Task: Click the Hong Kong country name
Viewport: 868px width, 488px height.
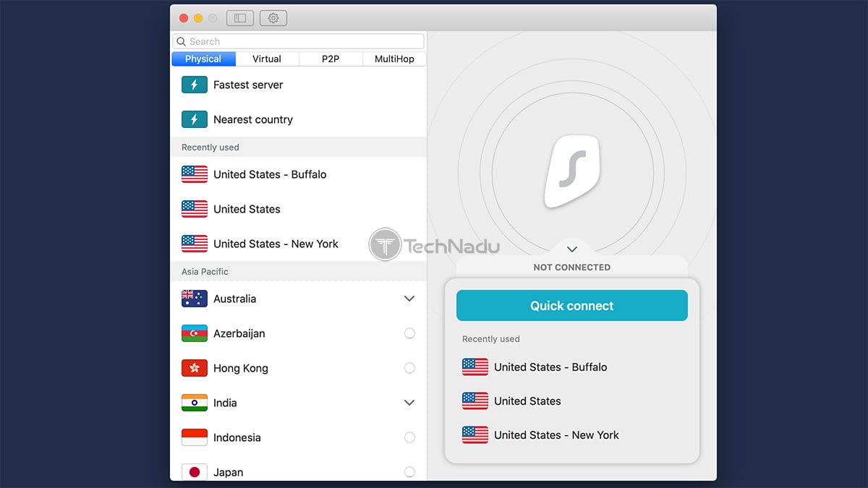Action: tap(241, 368)
